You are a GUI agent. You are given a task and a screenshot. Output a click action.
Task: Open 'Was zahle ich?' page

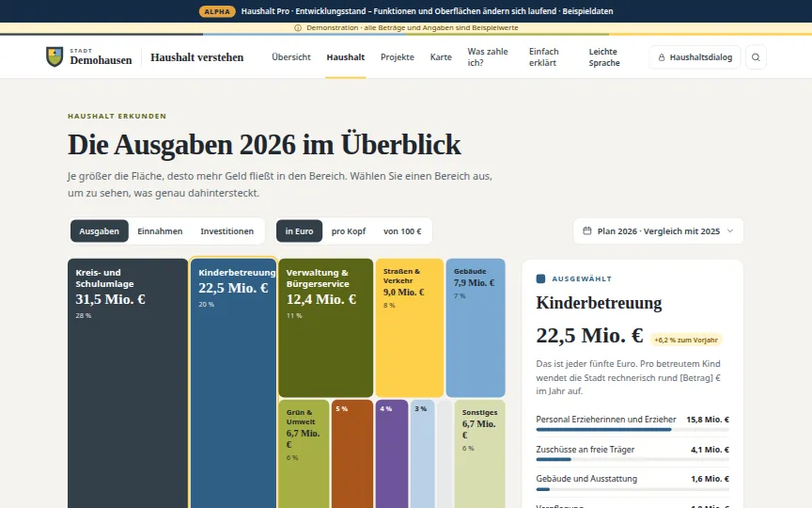[488, 57]
